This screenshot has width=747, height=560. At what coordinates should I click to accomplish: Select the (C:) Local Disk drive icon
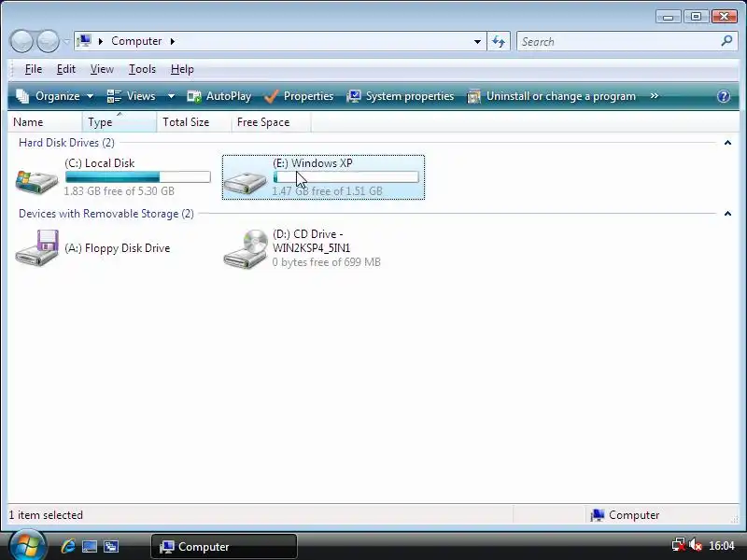[36, 181]
